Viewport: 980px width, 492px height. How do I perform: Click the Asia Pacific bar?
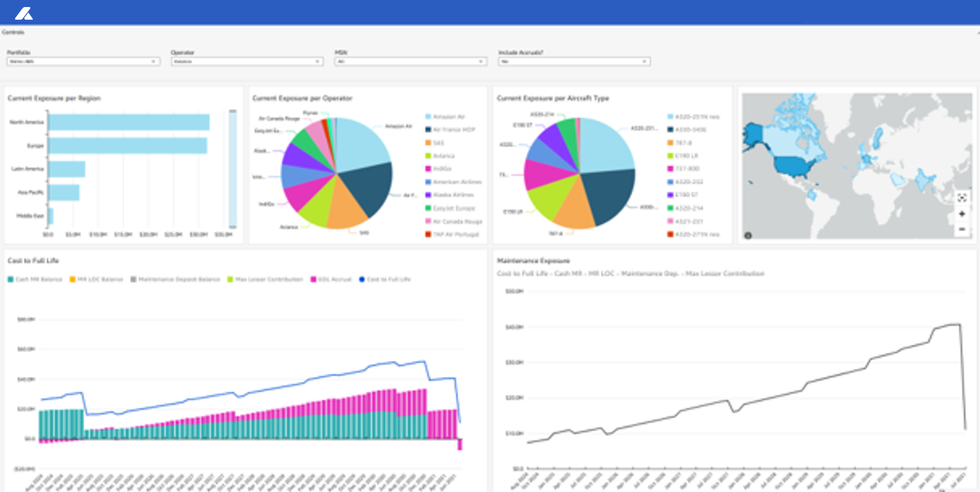(x=64, y=192)
